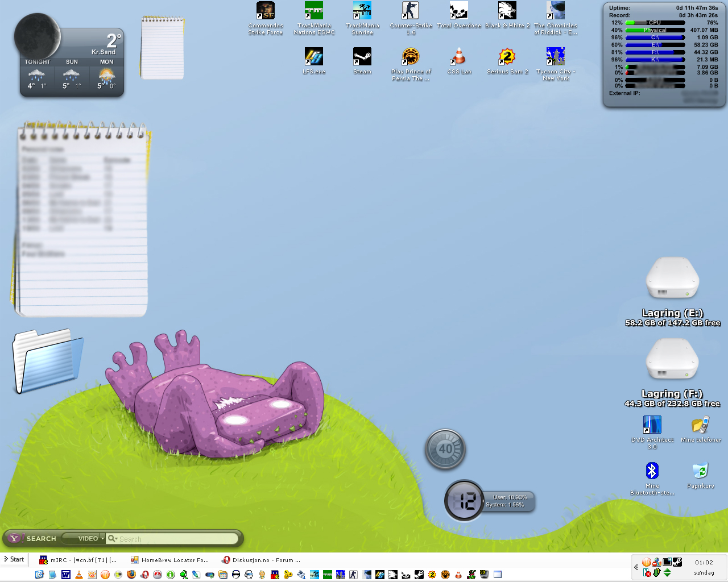
Task: Click C:\ drive usage bar in monitor
Action: point(655,38)
